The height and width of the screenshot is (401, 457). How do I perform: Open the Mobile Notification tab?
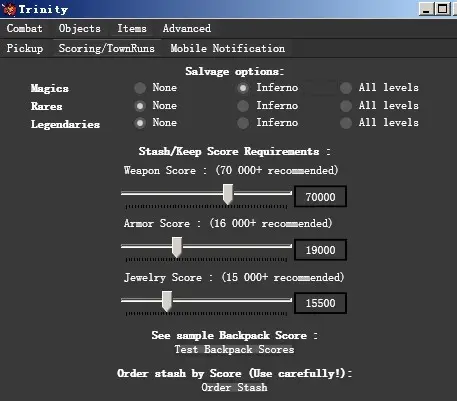pyautogui.click(x=228, y=48)
